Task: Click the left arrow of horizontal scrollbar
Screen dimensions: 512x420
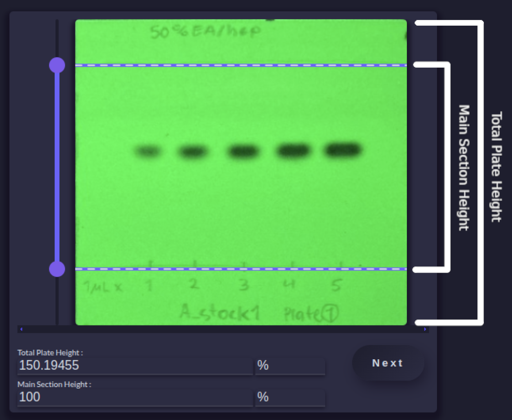Action: (x=21, y=329)
